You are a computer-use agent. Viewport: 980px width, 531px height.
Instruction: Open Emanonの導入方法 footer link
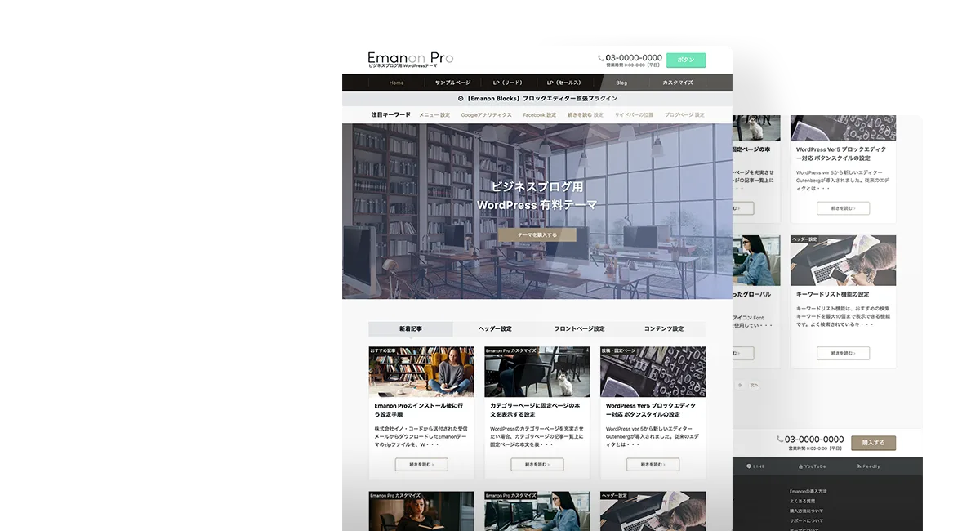click(808, 491)
